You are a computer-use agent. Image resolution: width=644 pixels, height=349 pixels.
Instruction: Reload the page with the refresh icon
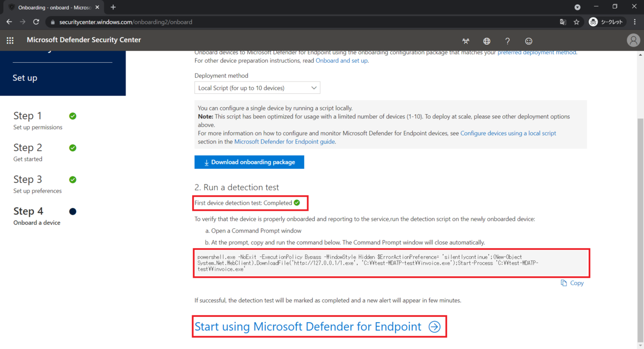36,22
